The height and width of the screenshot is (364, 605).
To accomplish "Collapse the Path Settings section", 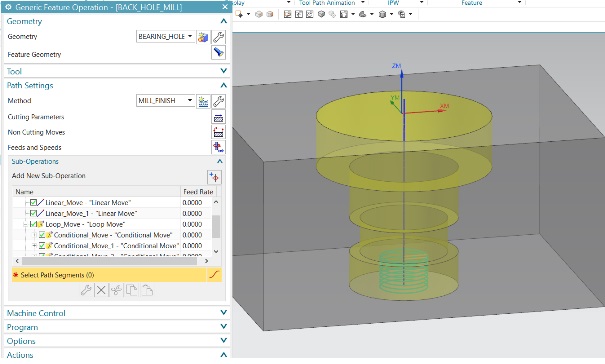I will 223,85.
